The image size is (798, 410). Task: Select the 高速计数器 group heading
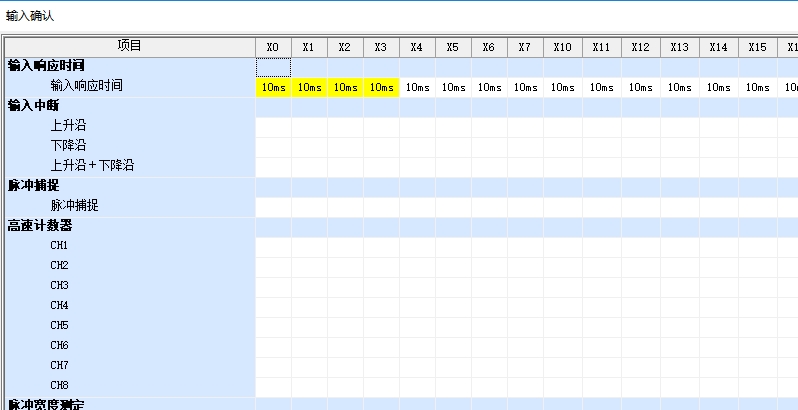pyautogui.click(x=40, y=226)
